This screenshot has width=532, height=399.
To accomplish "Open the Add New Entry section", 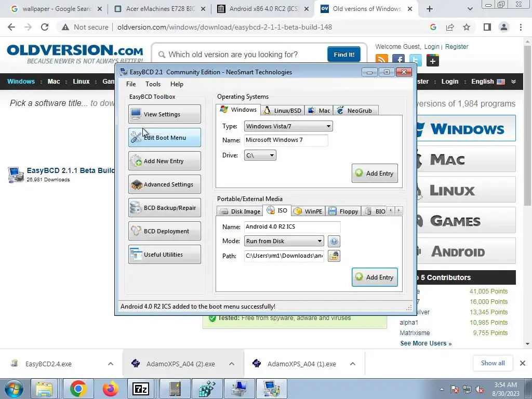I will pos(165,161).
